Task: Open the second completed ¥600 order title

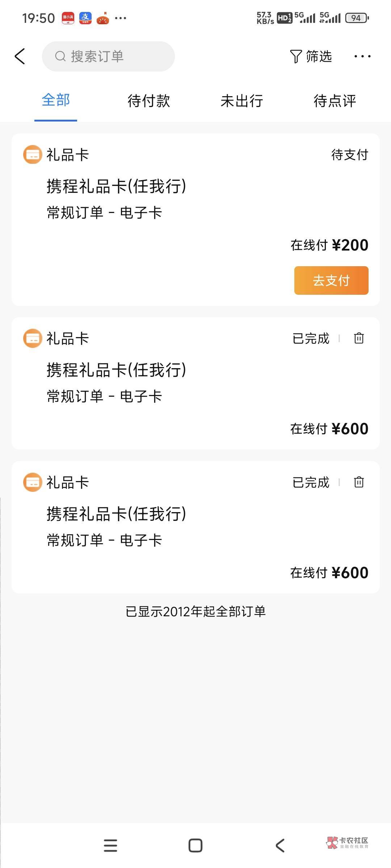Action: click(x=117, y=514)
